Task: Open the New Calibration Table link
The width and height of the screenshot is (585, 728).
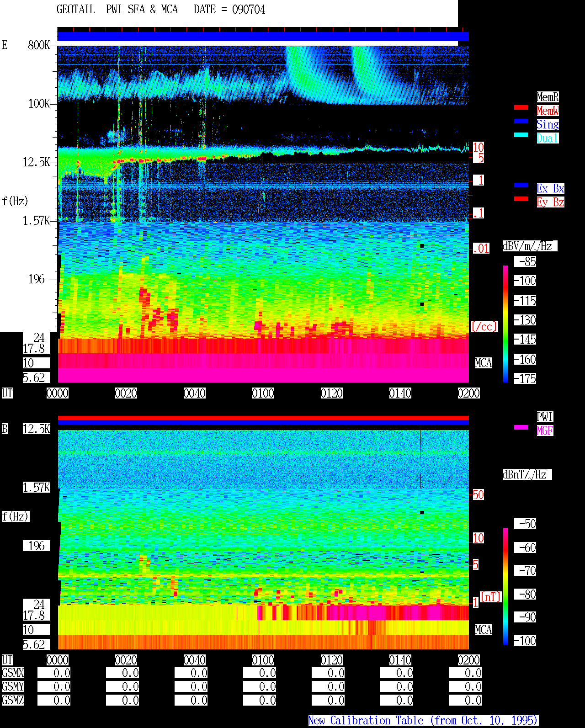Action: click(x=423, y=720)
